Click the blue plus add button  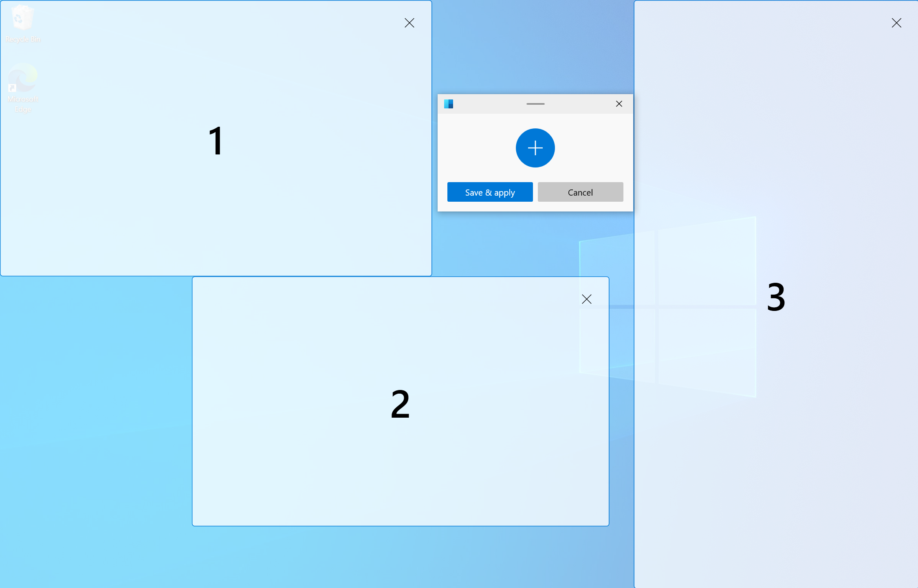pos(535,148)
